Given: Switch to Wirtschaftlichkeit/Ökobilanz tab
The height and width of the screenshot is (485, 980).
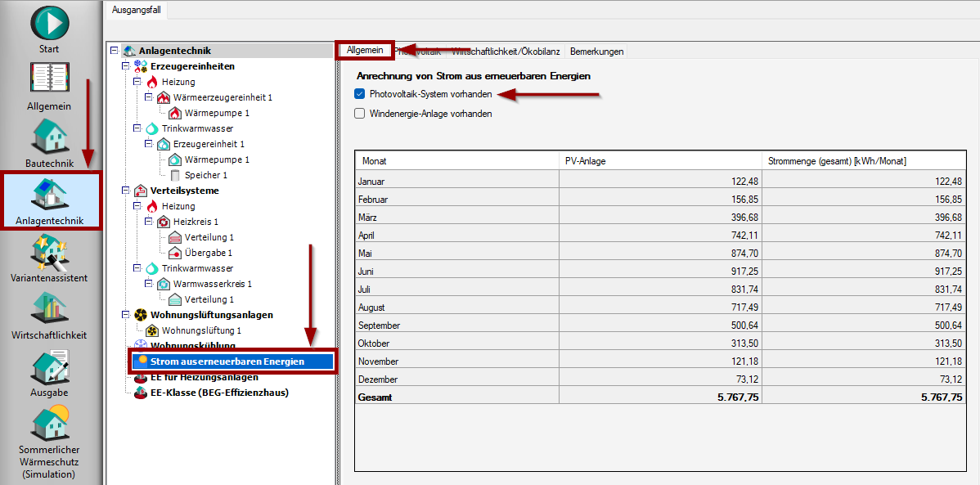Looking at the screenshot, I should tap(506, 51).
